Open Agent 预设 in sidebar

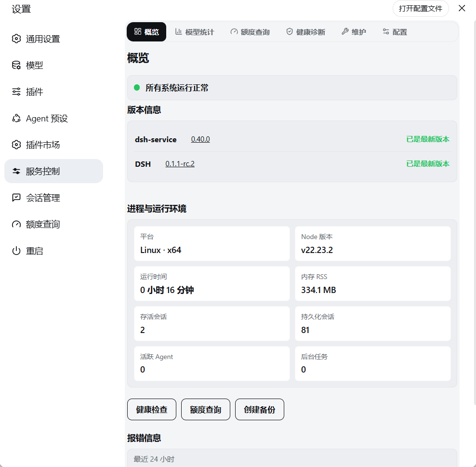tap(54, 118)
